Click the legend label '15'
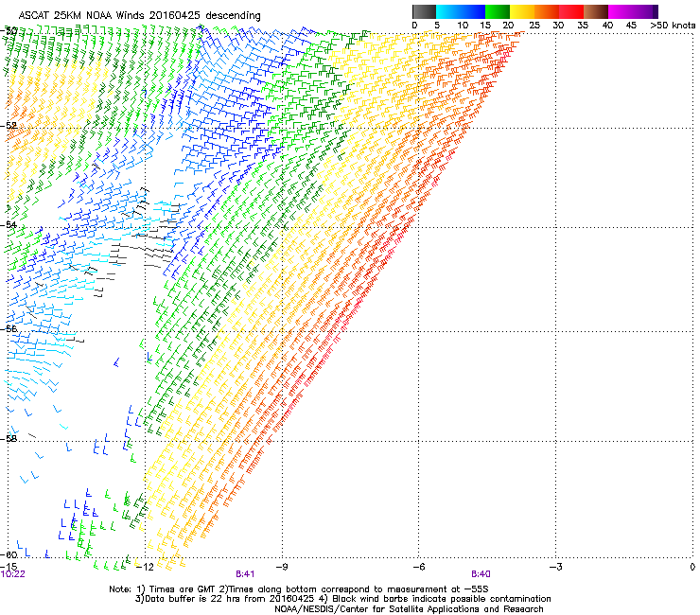This screenshot has width=700, height=615. tap(485, 26)
